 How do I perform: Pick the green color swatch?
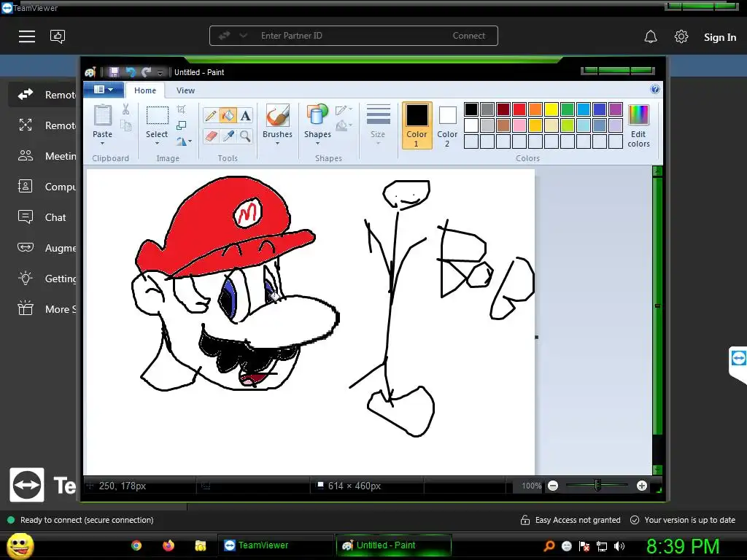click(568, 109)
